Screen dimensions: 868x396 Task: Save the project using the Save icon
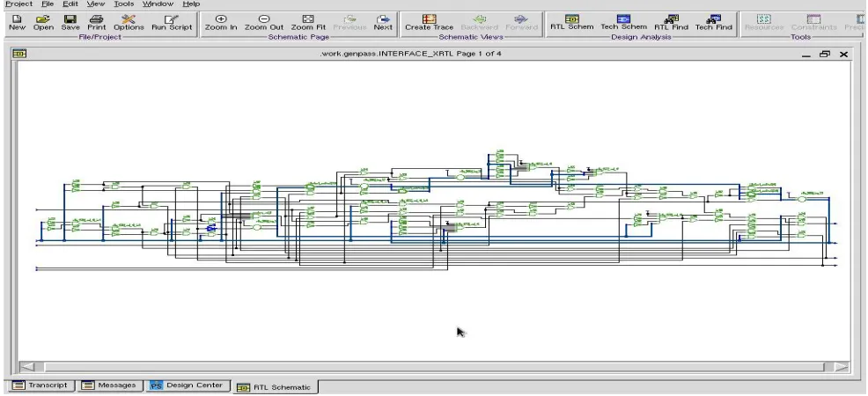point(70,23)
